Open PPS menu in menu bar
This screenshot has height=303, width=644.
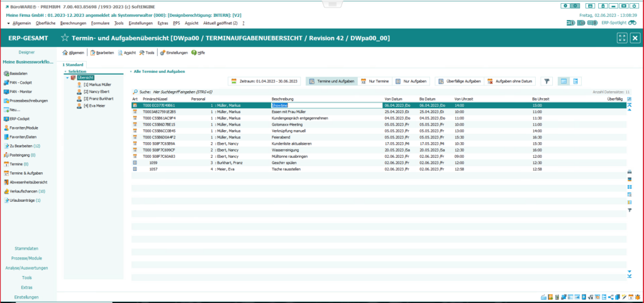[x=177, y=23]
